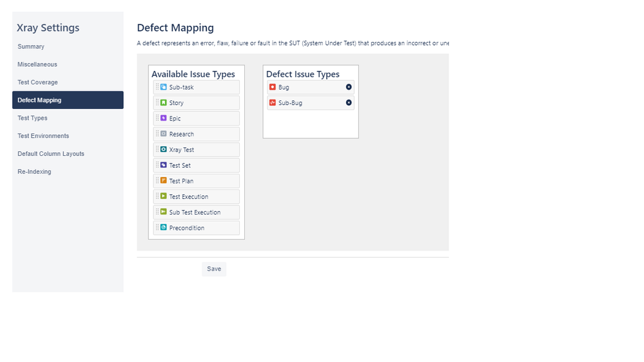Image resolution: width=644 pixels, height=362 pixels.
Task: Click the Sub-task issue type icon
Action: (x=164, y=87)
